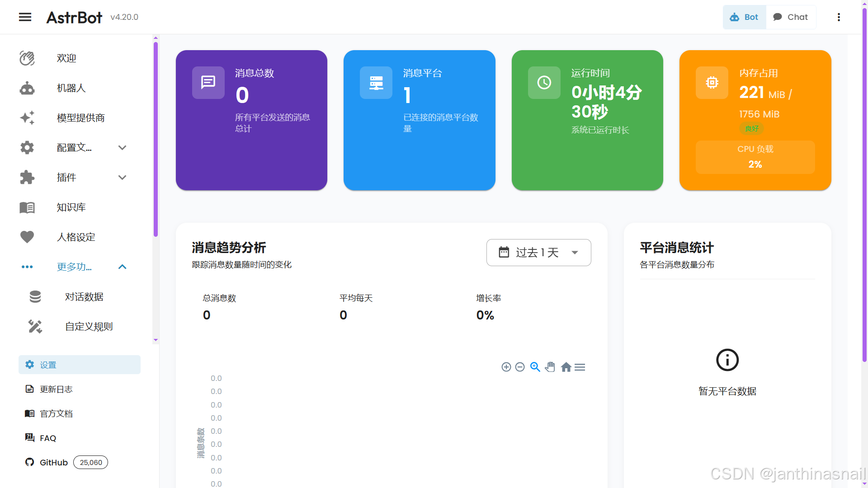Image resolution: width=868 pixels, height=488 pixels.
Task: Collapse the 更多功... chevron
Action: pyautogui.click(x=122, y=267)
